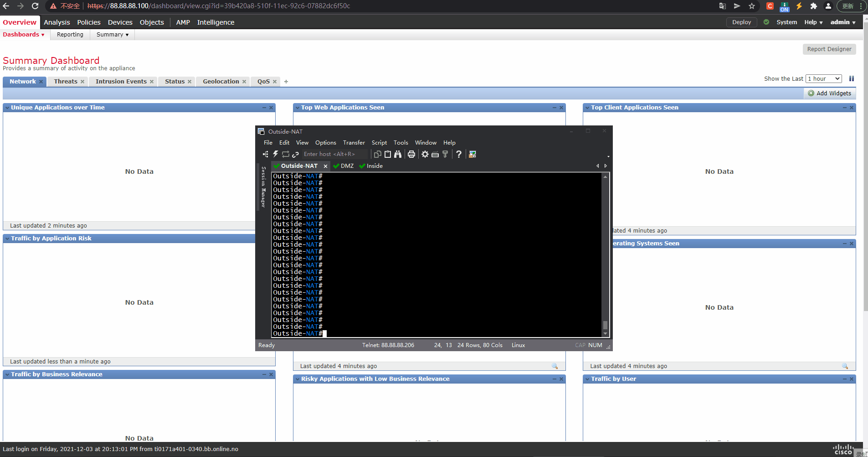Close the Threats dashboard tab
The image size is (868, 457).
pyautogui.click(x=82, y=82)
